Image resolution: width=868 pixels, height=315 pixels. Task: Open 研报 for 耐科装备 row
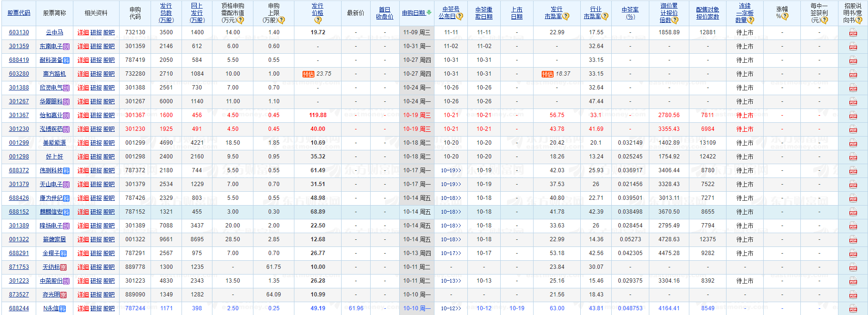96,60
